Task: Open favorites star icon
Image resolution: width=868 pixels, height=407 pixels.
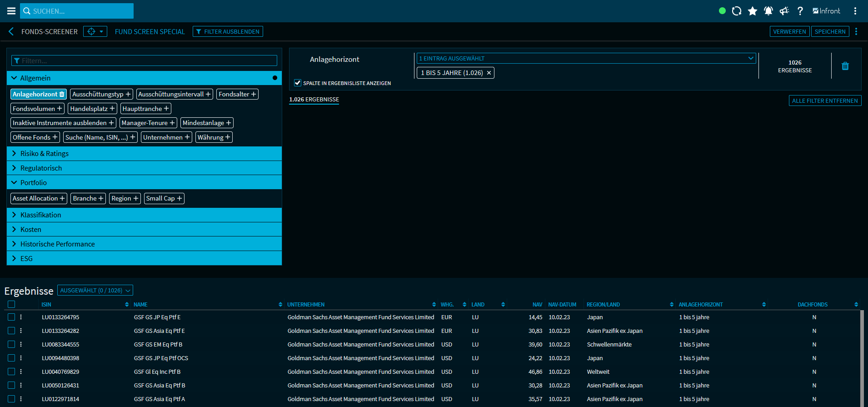Action: pos(753,11)
